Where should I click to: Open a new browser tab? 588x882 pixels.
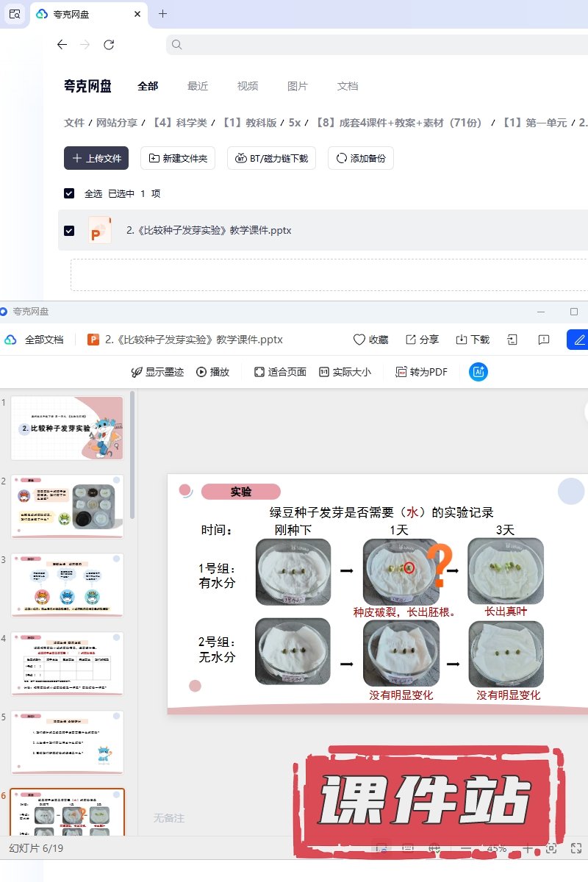click(163, 13)
